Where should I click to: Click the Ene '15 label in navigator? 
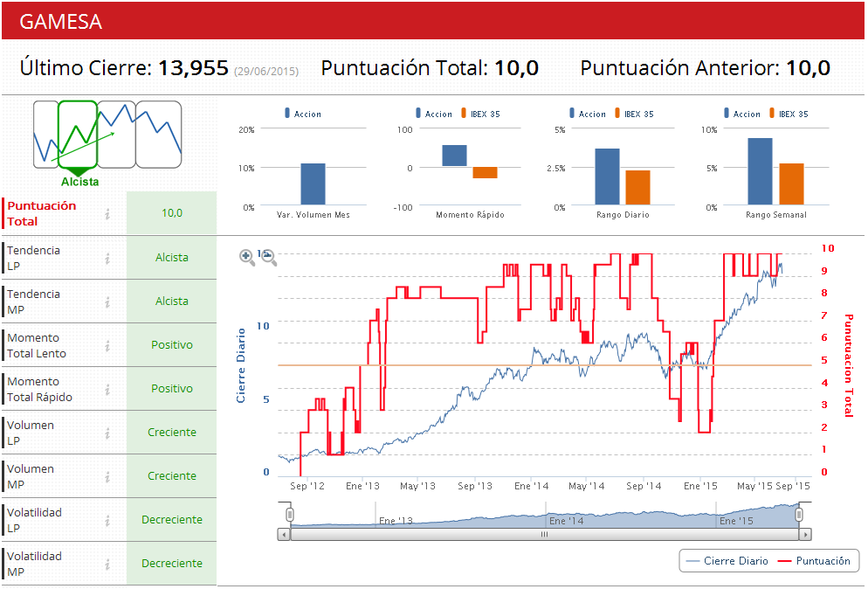click(736, 521)
